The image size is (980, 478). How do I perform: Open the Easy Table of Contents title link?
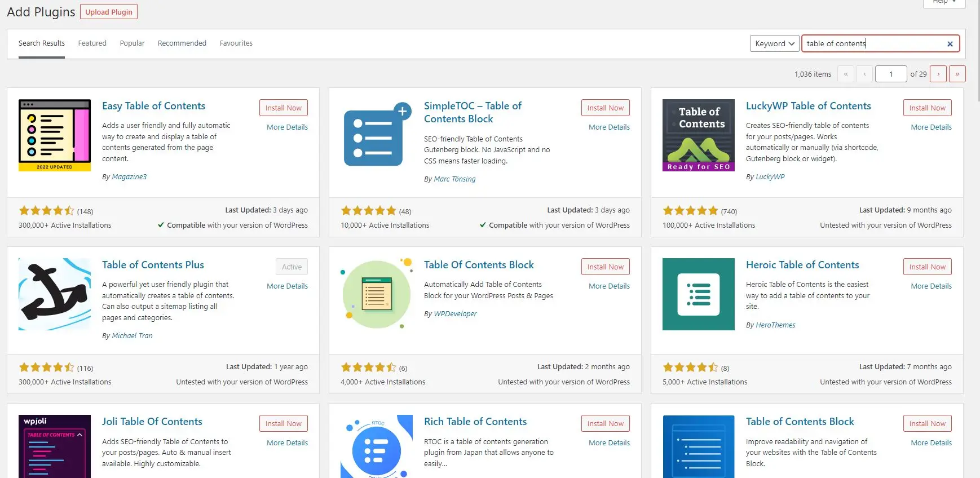(x=153, y=106)
